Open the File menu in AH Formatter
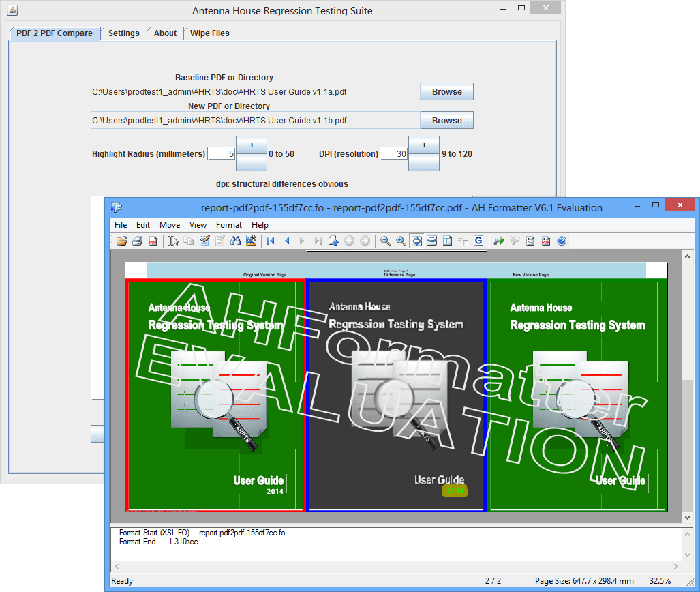The height and width of the screenshot is (592, 700). point(121,225)
